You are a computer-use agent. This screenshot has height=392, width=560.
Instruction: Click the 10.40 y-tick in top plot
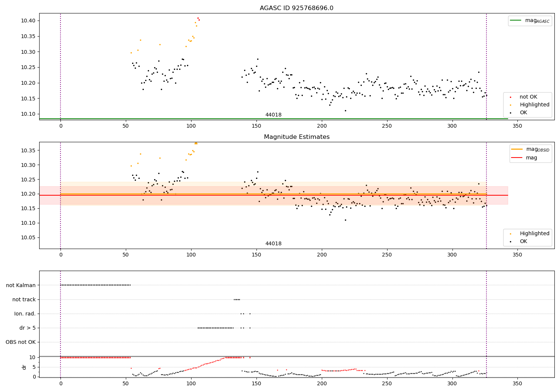pyautogui.click(x=28, y=21)
